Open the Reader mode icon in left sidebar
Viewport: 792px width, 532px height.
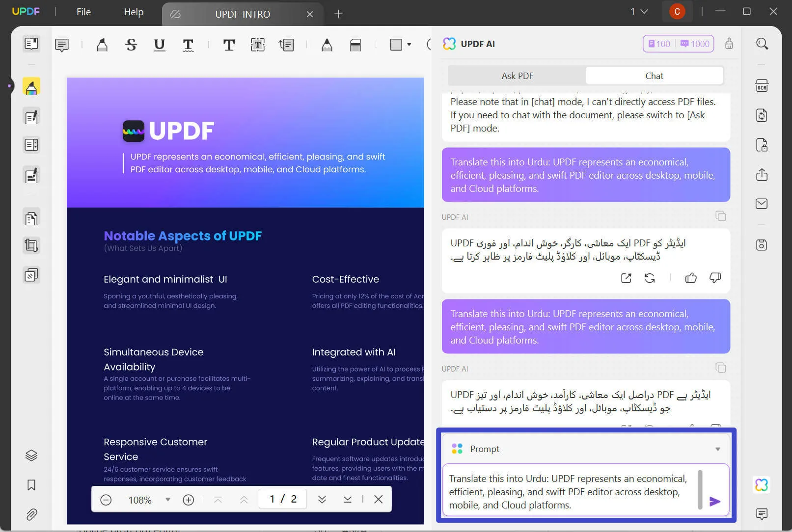tap(31, 44)
